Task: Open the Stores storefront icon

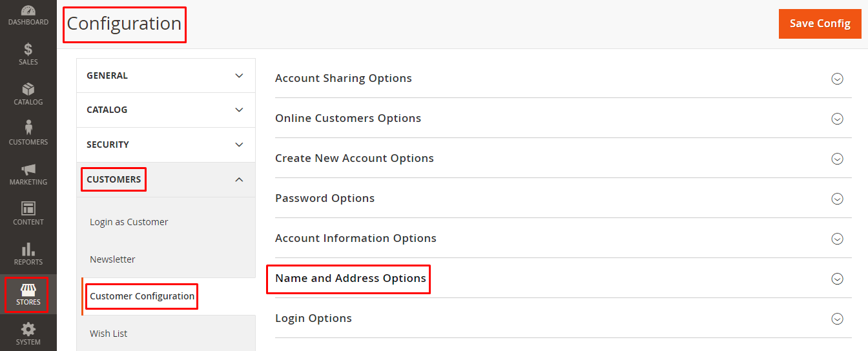Action: (x=28, y=288)
